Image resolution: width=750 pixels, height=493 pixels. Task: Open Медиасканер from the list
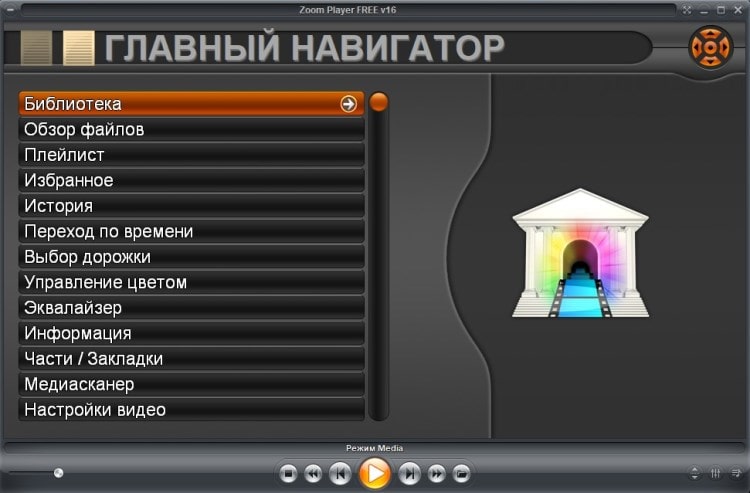[191, 384]
